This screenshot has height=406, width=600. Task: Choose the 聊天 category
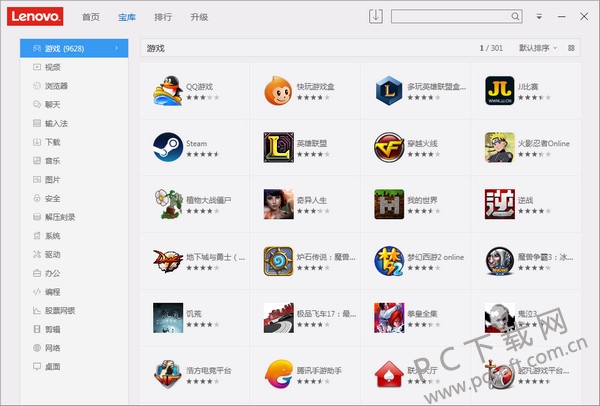pyautogui.click(x=74, y=104)
